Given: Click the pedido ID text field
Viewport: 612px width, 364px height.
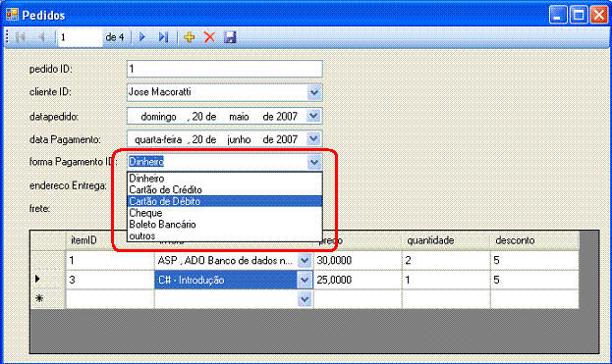Looking at the screenshot, I should tap(224, 69).
